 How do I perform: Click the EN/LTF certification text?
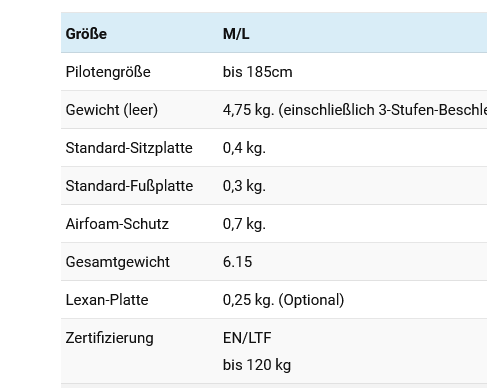(x=247, y=338)
